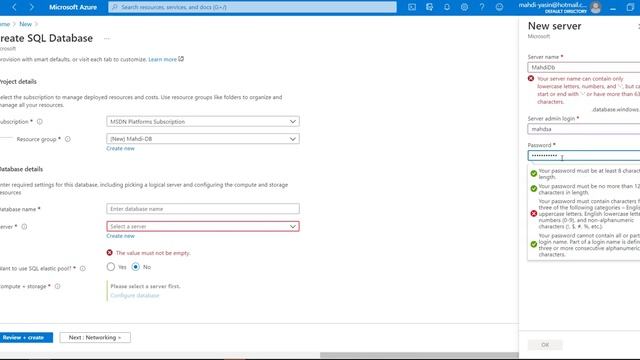Open Cloud Shell from the top bar
Image resolution: width=640 pixels, height=360 pixels.
pyautogui.click(x=412, y=7)
